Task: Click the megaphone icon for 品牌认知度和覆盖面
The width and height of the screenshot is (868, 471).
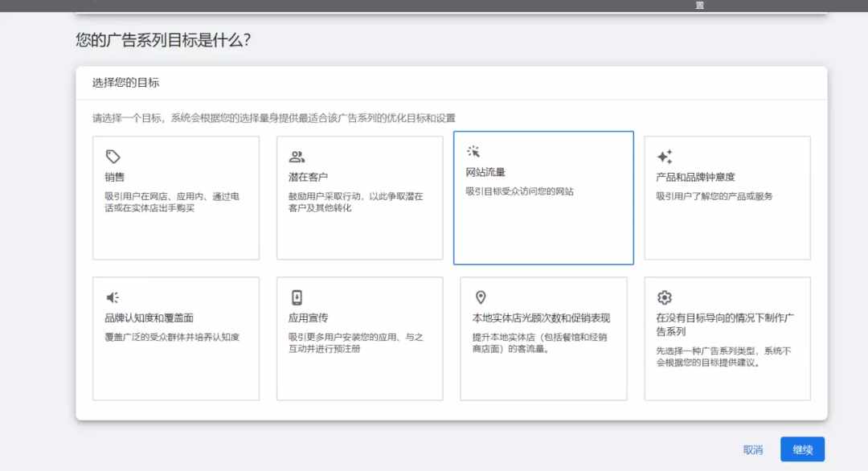Action: coord(113,298)
